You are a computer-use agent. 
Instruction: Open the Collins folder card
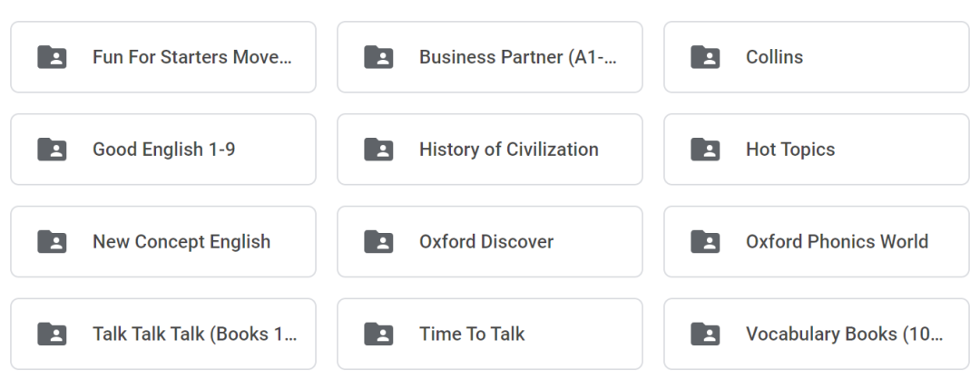[x=817, y=57]
